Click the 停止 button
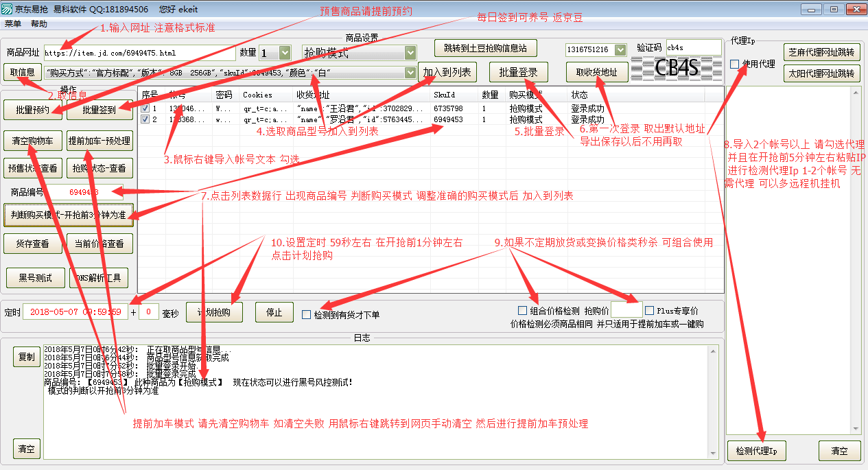The width and height of the screenshot is (868, 470). point(274,312)
